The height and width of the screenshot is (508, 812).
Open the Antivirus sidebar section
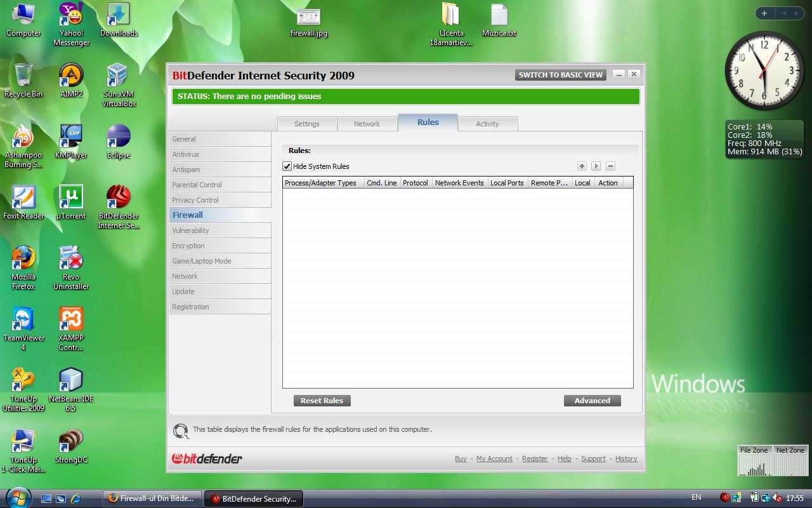(x=219, y=154)
